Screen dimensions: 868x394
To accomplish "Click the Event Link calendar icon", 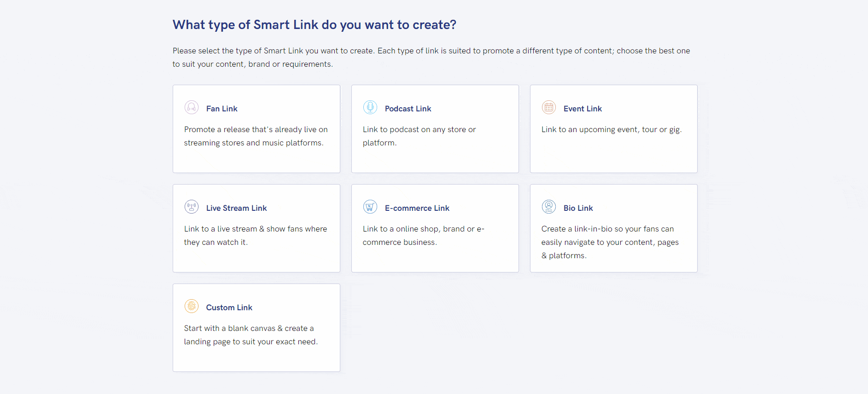I will (549, 107).
